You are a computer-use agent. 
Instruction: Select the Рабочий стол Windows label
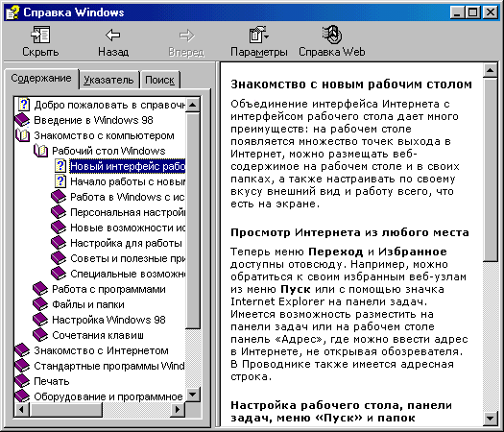coord(108,151)
